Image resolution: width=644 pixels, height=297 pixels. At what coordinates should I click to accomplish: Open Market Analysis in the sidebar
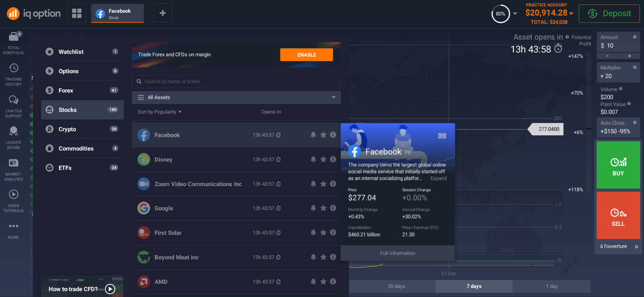pyautogui.click(x=13, y=169)
